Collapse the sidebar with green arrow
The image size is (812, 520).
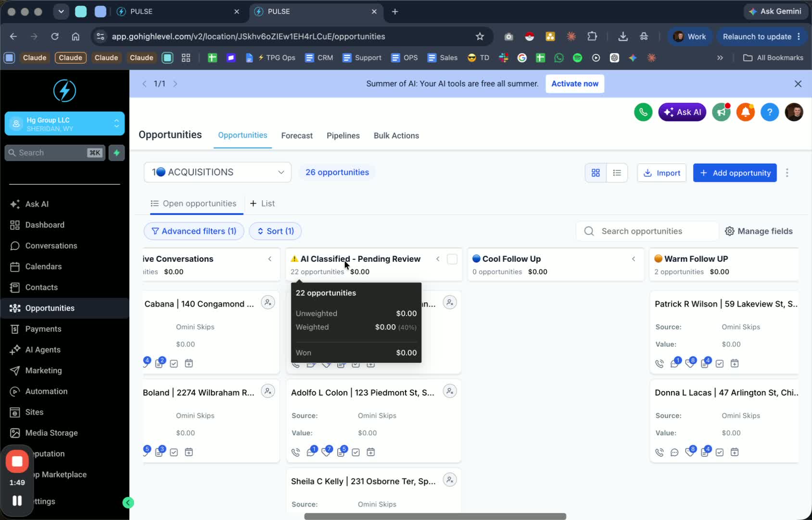pos(128,503)
